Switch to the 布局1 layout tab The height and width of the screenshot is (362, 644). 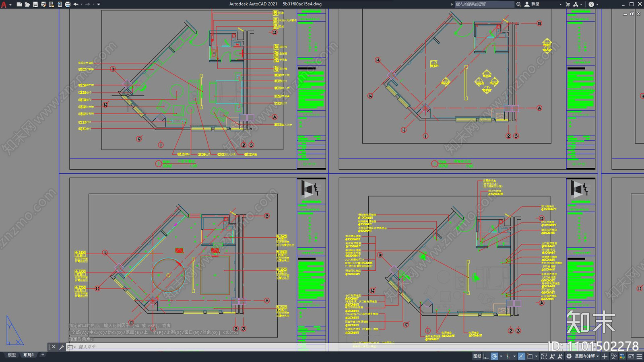pos(29,355)
